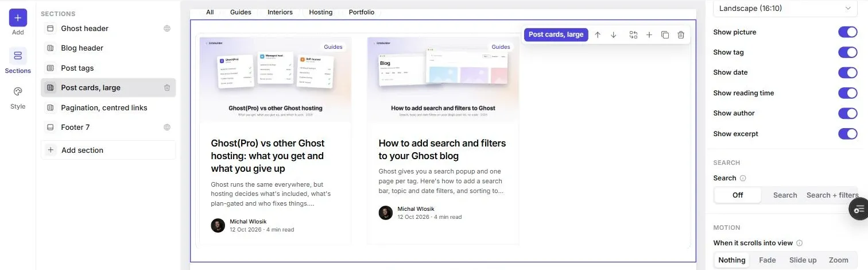Click the Post cards, large section icon
The height and width of the screenshot is (270, 868).
51,88
